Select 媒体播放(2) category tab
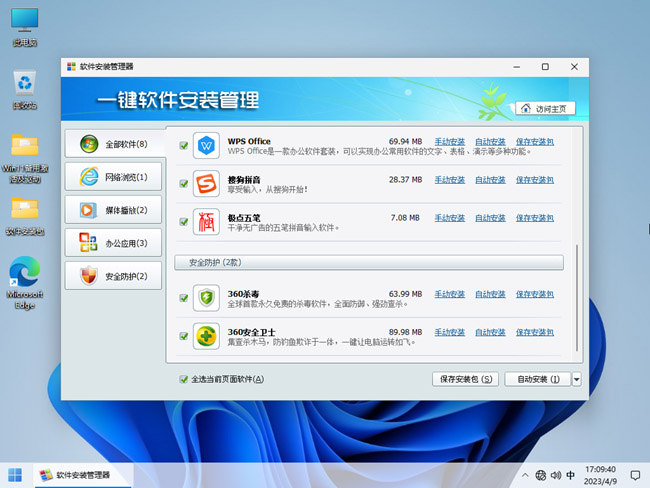Screen dimensions: 650x488 114,210
